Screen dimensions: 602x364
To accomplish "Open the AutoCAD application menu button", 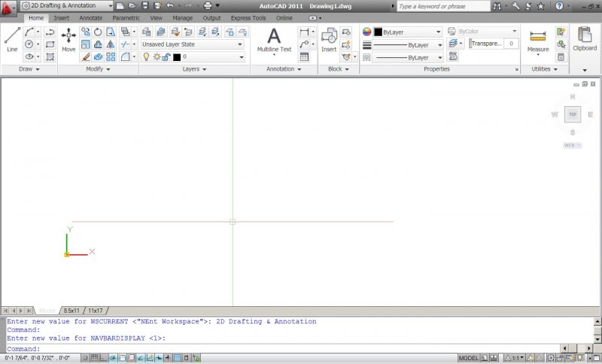I will 7,8.
